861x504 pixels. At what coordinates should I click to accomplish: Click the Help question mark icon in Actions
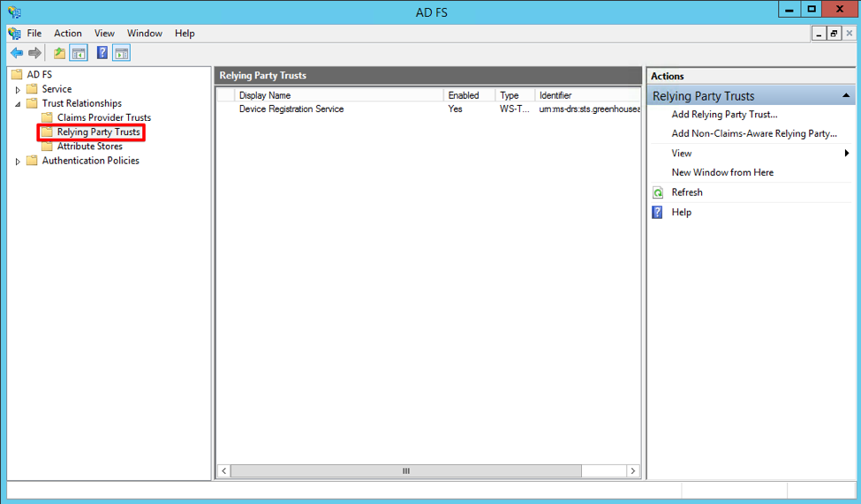(657, 213)
